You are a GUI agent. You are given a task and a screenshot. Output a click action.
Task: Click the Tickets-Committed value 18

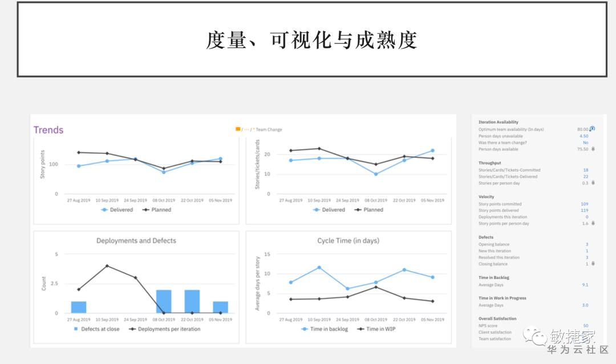pos(586,170)
